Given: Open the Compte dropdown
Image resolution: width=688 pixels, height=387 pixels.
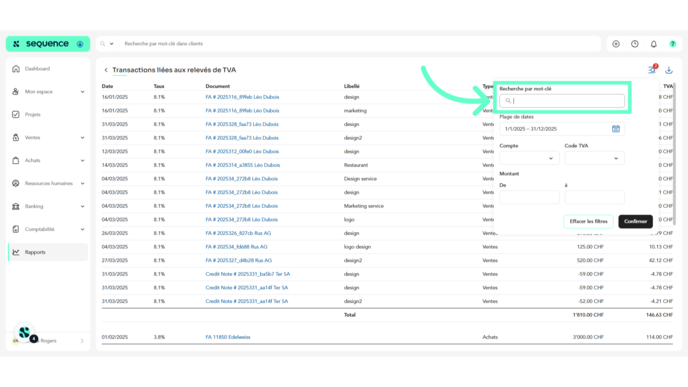Looking at the screenshot, I should tap(529, 158).
